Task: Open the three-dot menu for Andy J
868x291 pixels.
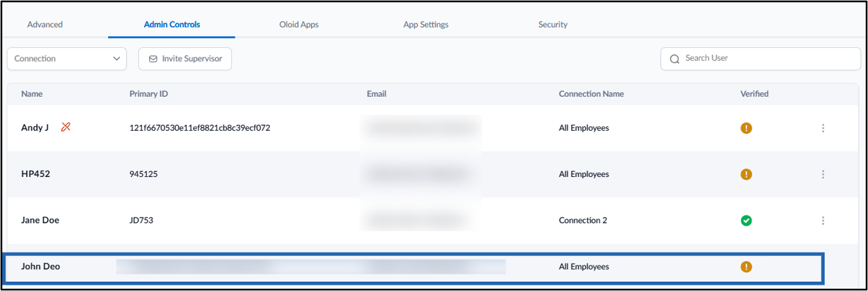Action: click(823, 128)
